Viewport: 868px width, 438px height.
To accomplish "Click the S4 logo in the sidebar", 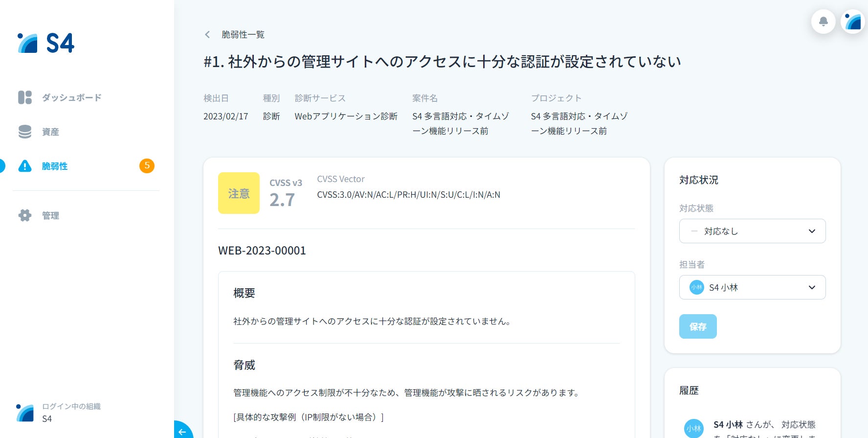I will click(46, 43).
